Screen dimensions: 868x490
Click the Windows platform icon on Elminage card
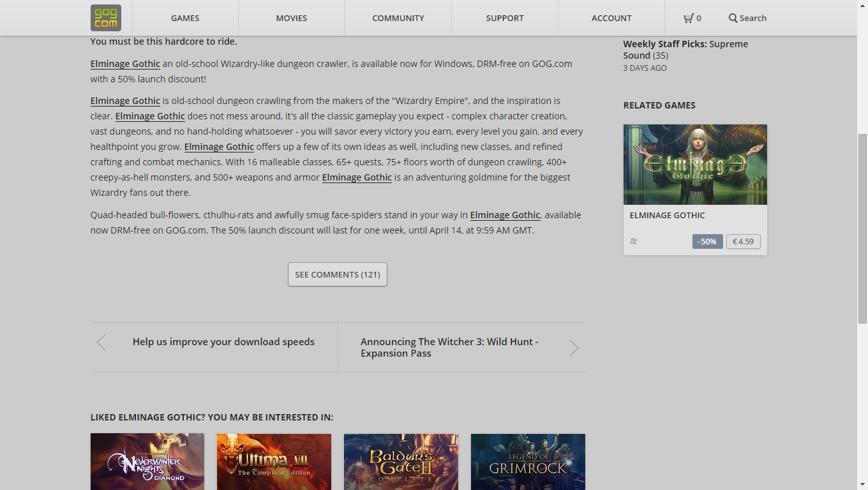tap(633, 241)
